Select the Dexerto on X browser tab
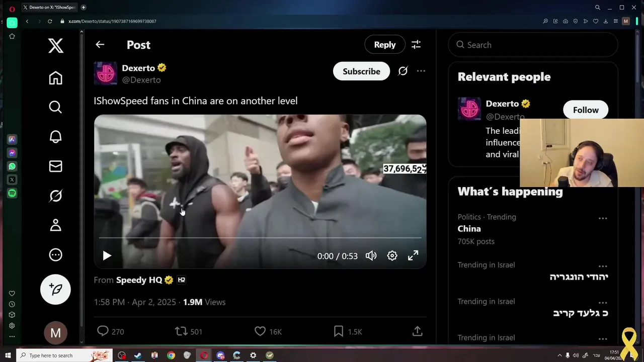This screenshot has height=362, width=644. [x=49, y=8]
